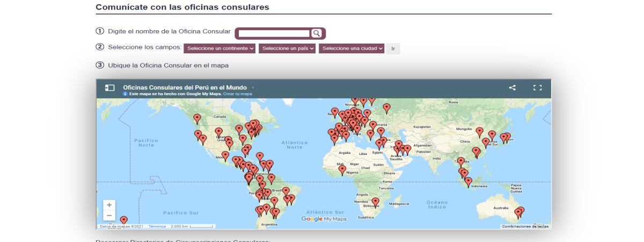Toggle the map legend sidebar icon
Image resolution: width=644 pixels, height=242 pixels.
[109, 88]
